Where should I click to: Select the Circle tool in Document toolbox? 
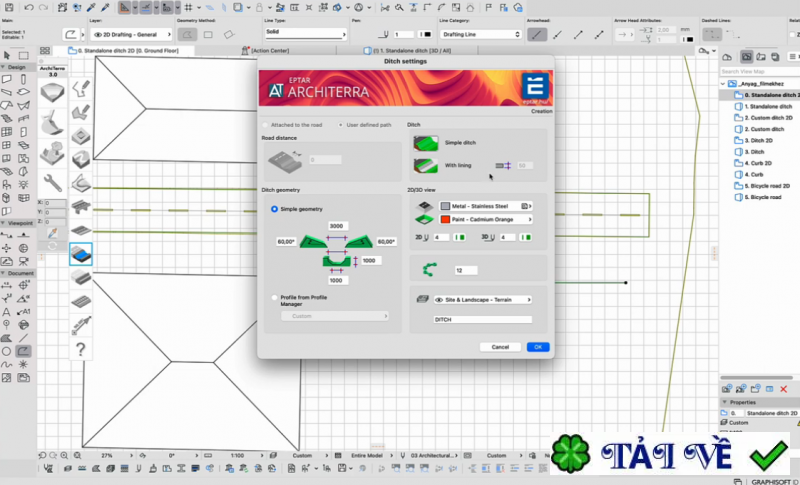point(7,351)
